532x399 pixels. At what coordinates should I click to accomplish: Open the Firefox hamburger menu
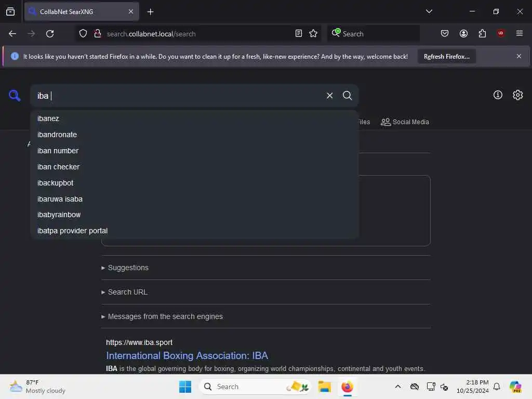(519, 33)
